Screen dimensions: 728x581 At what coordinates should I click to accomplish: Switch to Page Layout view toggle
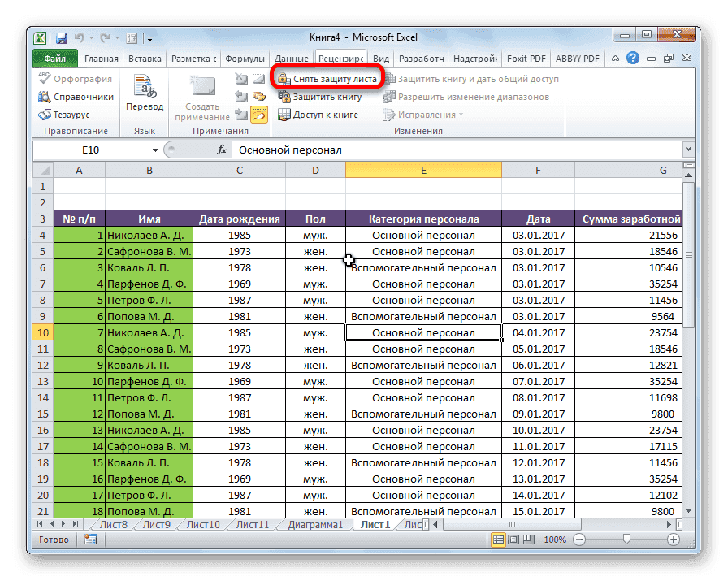[x=513, y=540]
